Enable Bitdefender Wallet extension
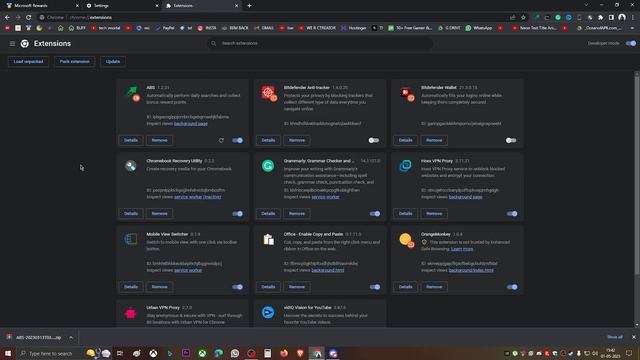Image resolution: width=640 pixels, height=360 pixels. (511, 140)
